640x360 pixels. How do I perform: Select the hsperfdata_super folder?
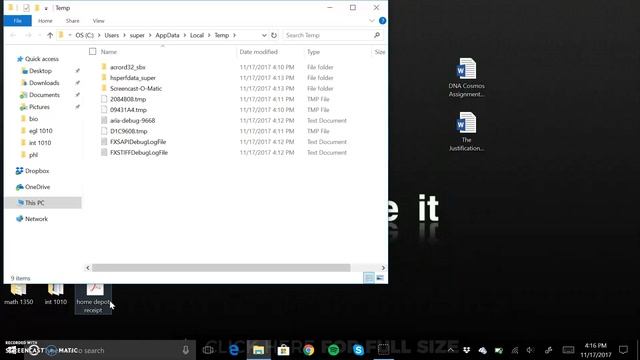[133, 78]
